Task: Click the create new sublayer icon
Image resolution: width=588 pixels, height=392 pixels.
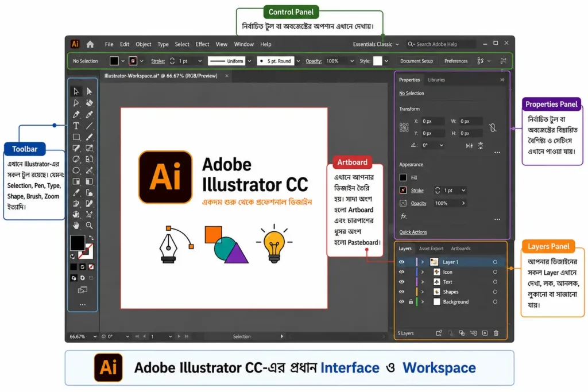Action: click(x=474, y=333)
